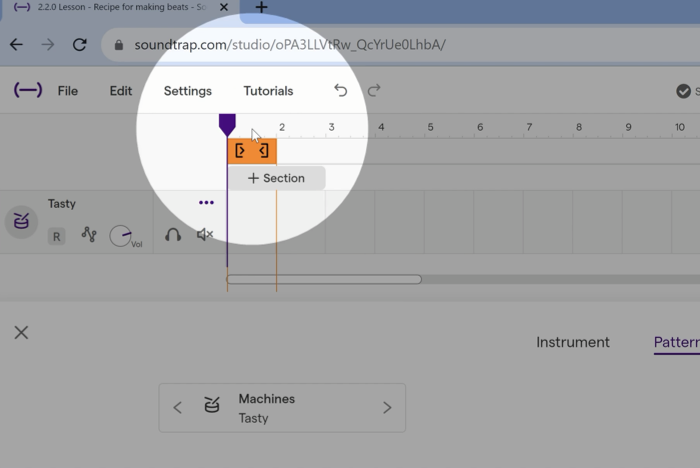Screen dimensions: 700x468
Task: Click the horizontal timeline scrollbar
Action: tap(324, 280)
